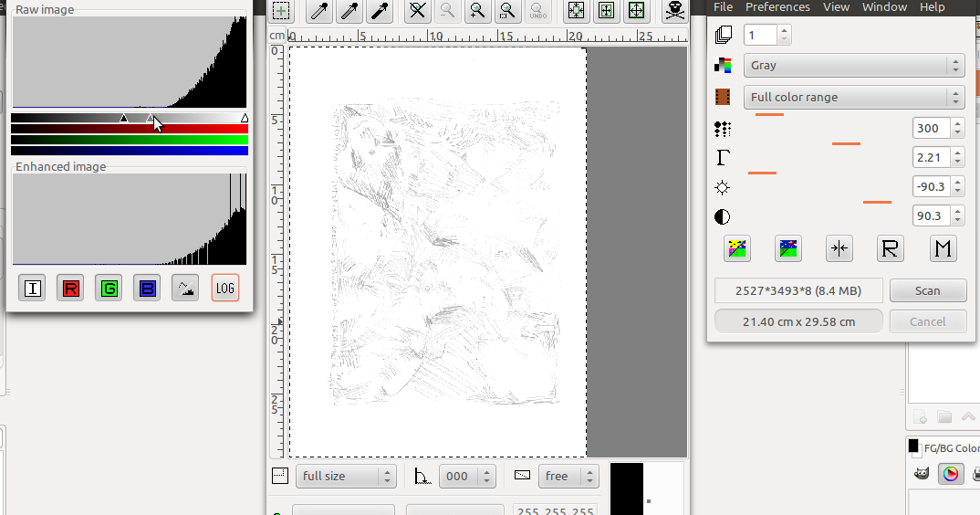The height and width of the screenshot is (515, 980).
Task: Select the entire visible area
Action: click(x=636, y=11)
